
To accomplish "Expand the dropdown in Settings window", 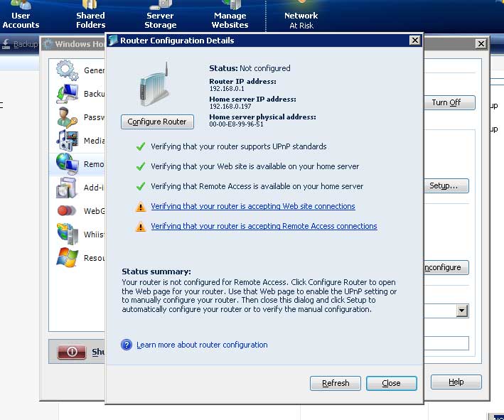I will point(462,311).
